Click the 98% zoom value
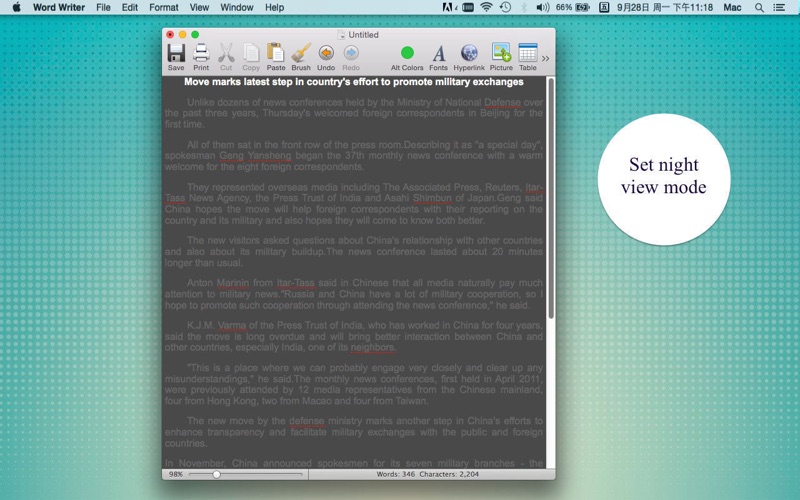 pyautogui.click(x=176, y=474)
